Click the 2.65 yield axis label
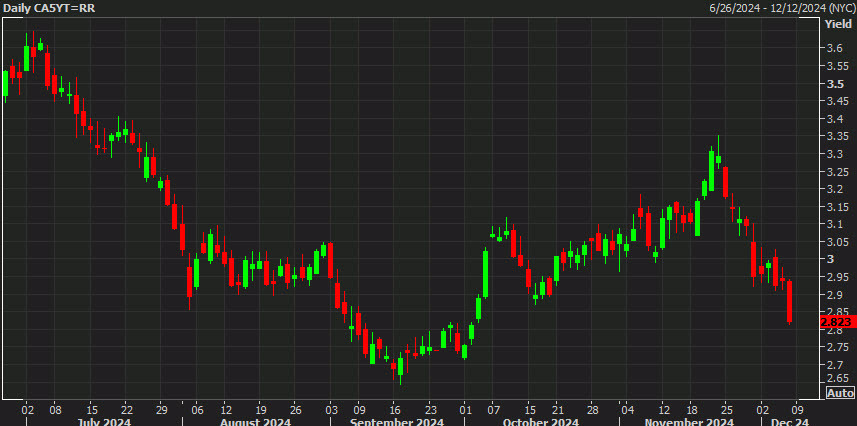Screen dimensions: 857x426 pos(838,378)
